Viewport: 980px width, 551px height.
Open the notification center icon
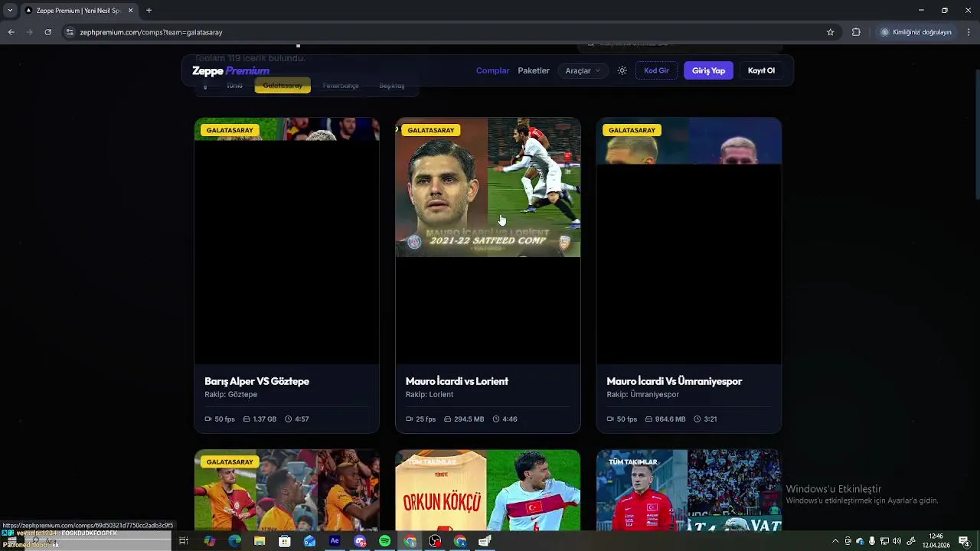964,541
